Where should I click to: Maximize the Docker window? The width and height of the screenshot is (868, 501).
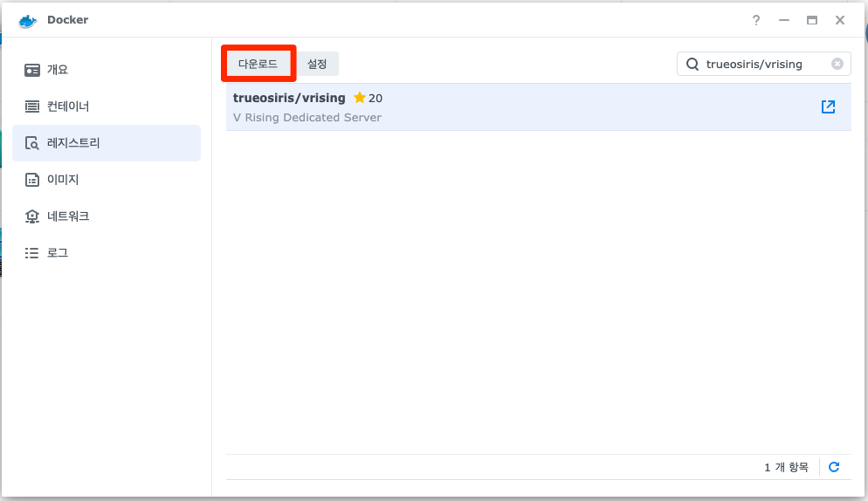[x=811, y=20]
